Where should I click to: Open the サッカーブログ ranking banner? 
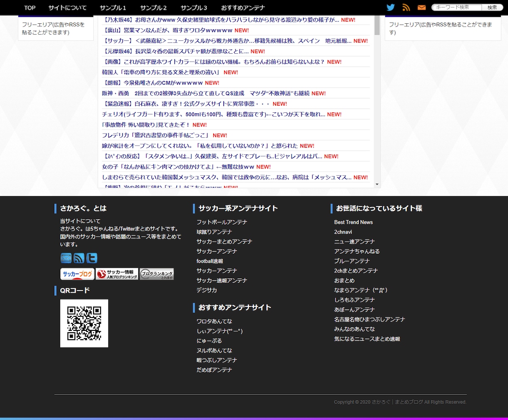77,274
